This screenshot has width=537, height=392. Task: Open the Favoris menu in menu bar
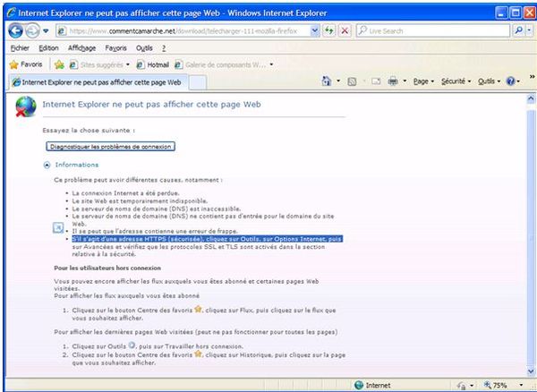(115, 48)
